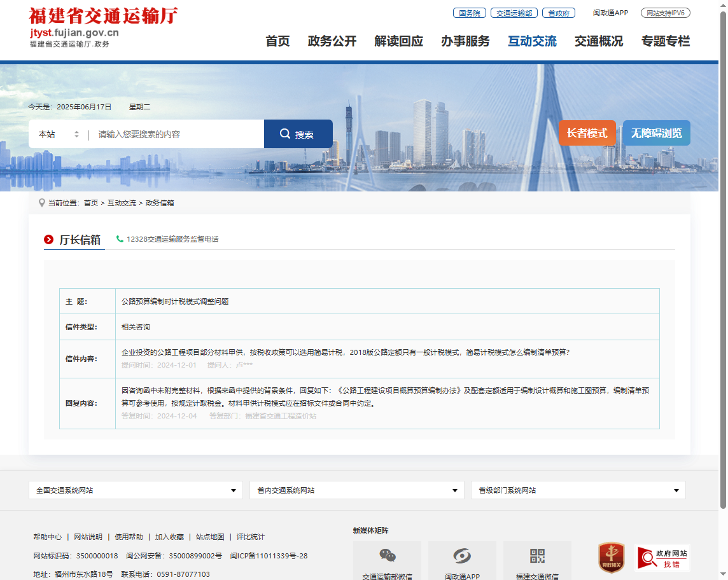Click the 站点地图 footer link
728x580 pixels.
tap(210, 537)
